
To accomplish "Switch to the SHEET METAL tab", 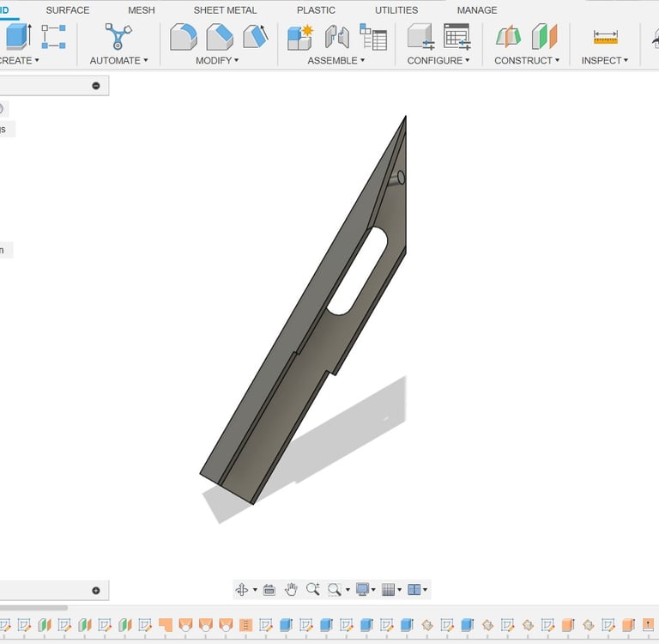I will coord(225,10).
